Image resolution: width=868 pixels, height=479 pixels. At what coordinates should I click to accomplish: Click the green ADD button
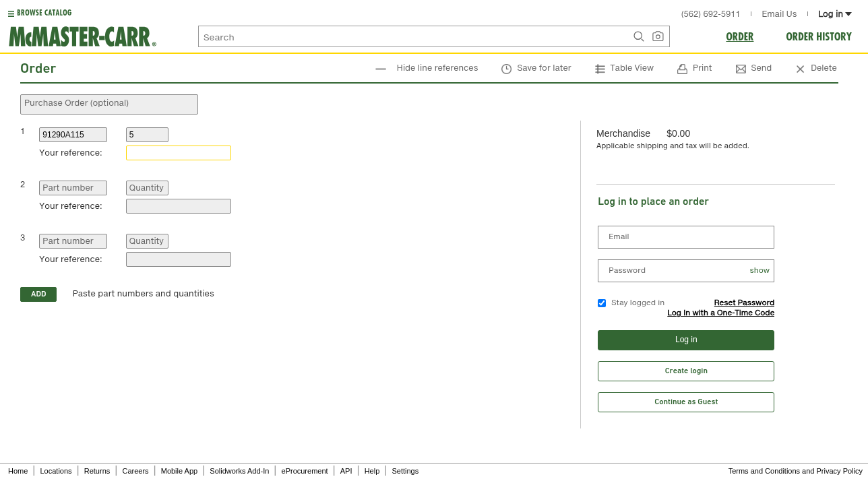[x=38, y=294]
